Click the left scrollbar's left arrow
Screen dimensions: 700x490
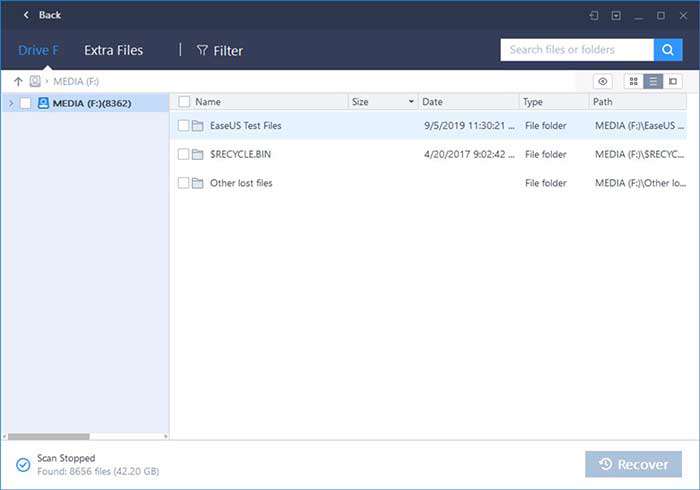[x=4, y=436]
